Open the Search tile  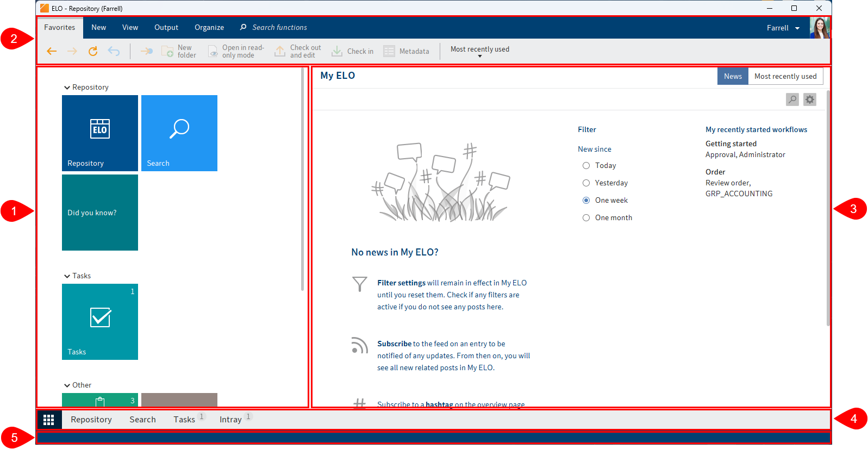179,133
